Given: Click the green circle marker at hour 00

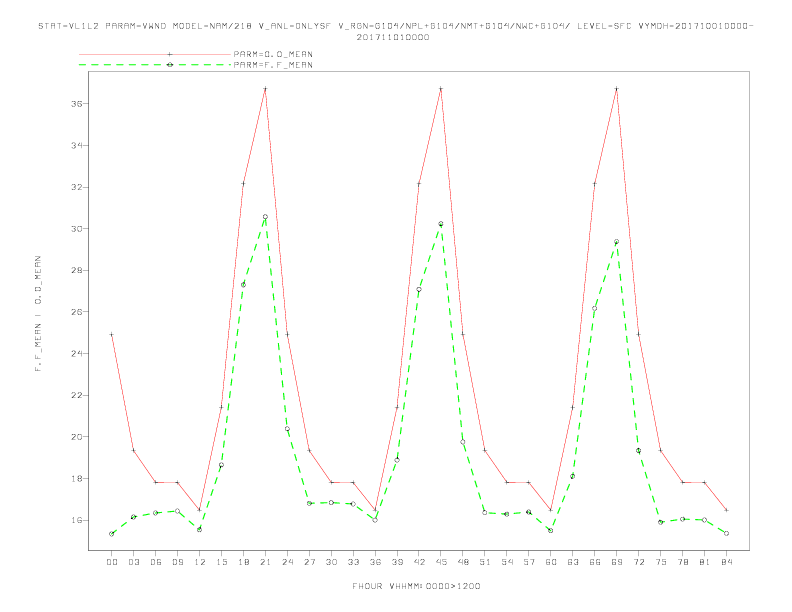Looking at the screenshot, I should point(112,534).
